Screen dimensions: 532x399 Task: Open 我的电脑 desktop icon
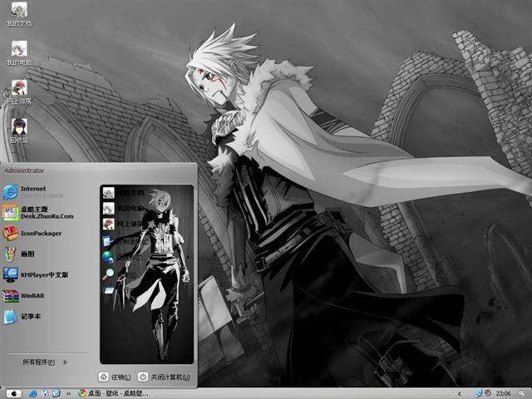pyautogui.click(x=18, y=52)
